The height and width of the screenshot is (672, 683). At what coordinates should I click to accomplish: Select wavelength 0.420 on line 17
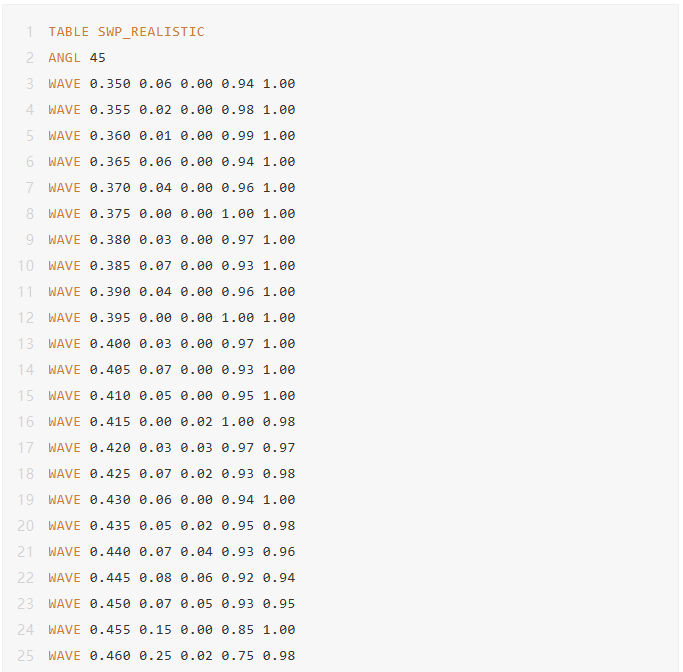tap(110, 448)
